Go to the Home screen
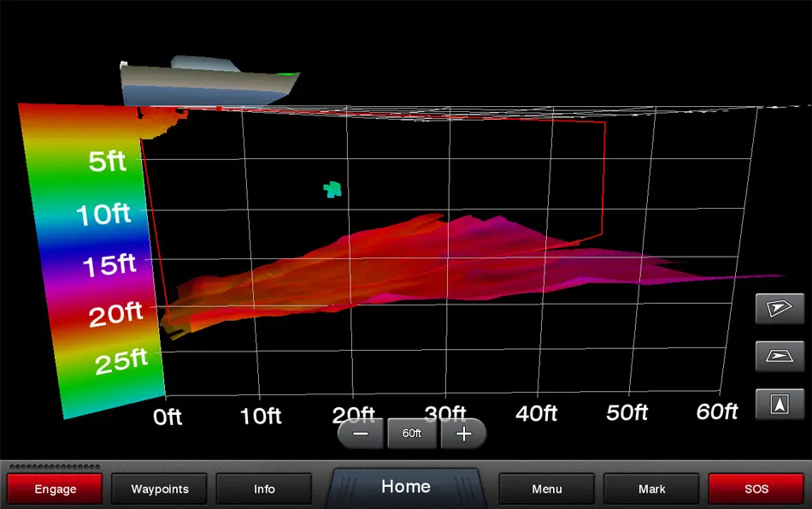The image size is (812, 509). pyautogui.click(x=405, y=487)
